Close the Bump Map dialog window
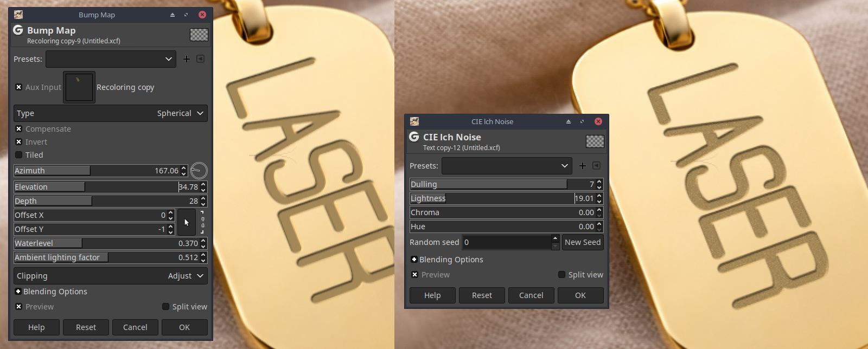Viewport: 868px width, 349px height. tap(202, 15)
